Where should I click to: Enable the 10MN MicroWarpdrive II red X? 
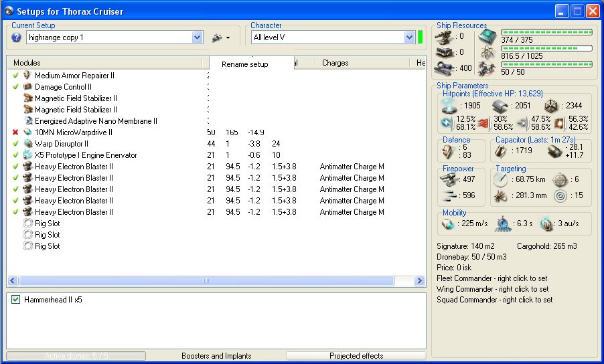[15, 132]
